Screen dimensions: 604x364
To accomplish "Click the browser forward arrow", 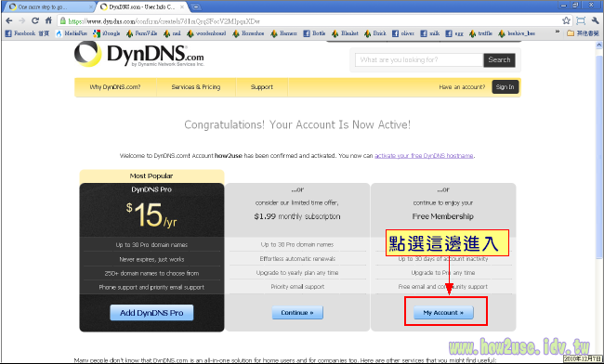I will [22, 20].
